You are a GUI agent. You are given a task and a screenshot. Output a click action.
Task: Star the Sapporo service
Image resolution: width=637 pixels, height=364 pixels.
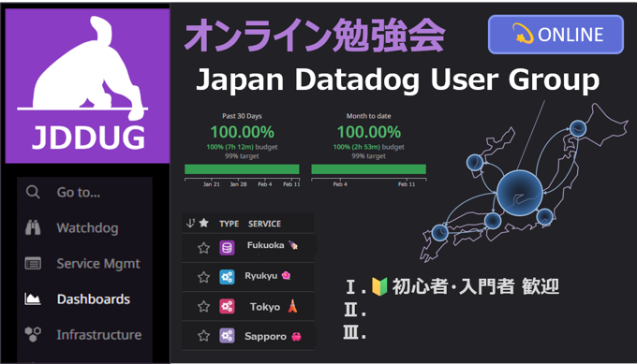[x=203, y=336]
